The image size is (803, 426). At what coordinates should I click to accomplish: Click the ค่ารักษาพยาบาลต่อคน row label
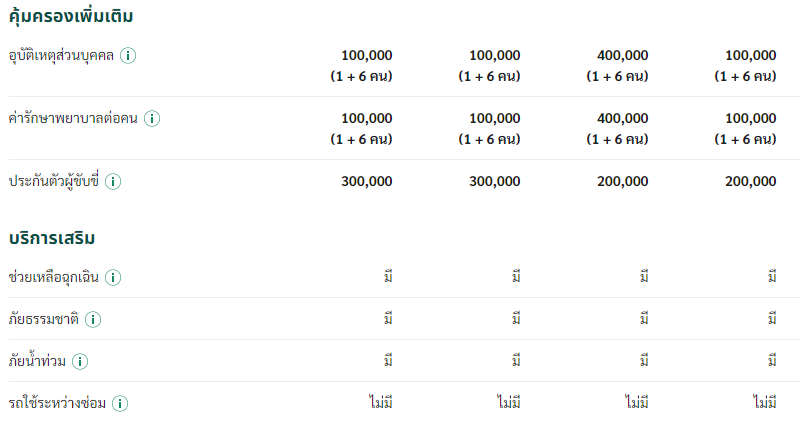pos(73,118)
